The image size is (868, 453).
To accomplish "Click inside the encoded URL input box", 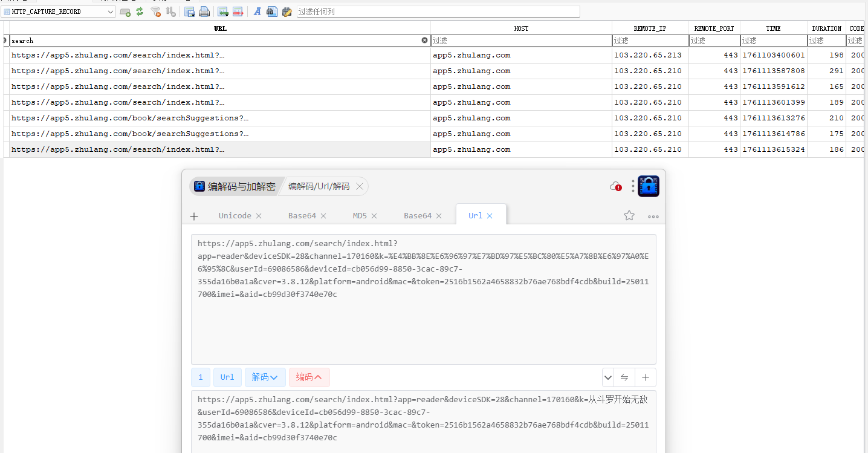I will [424, 299].
